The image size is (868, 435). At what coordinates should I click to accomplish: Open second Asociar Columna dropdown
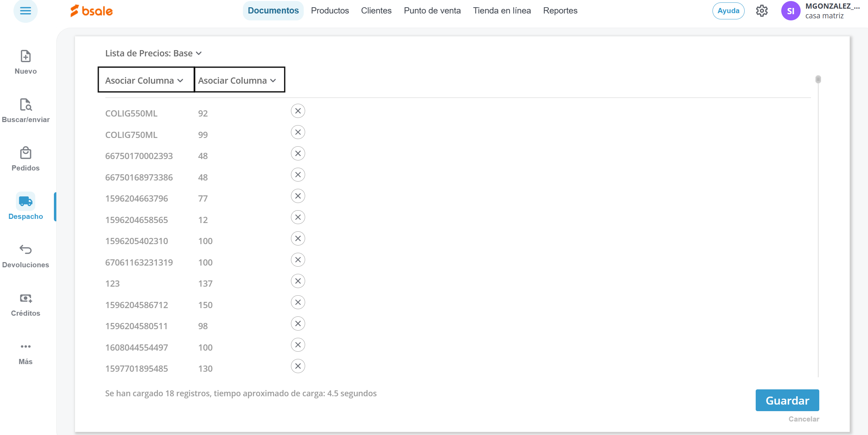237,81
